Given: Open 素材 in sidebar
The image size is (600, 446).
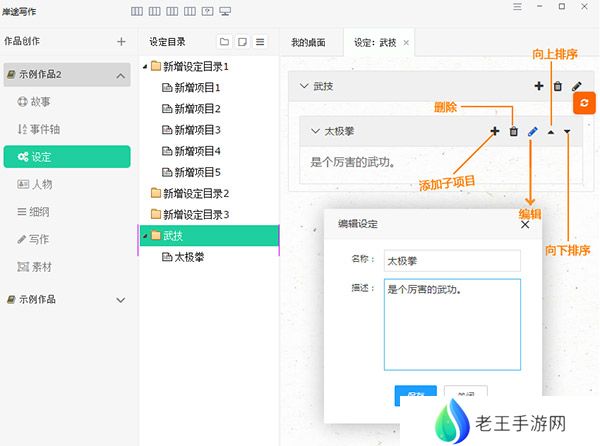Looking at the screenshot, I should click(x=34, y=267).
